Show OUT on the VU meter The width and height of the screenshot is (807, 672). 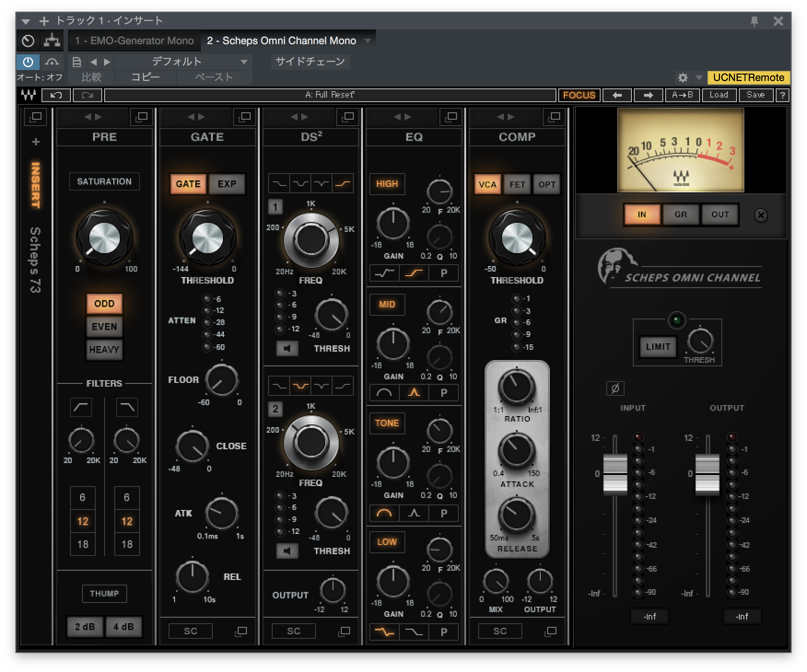(x=719, y=214)
